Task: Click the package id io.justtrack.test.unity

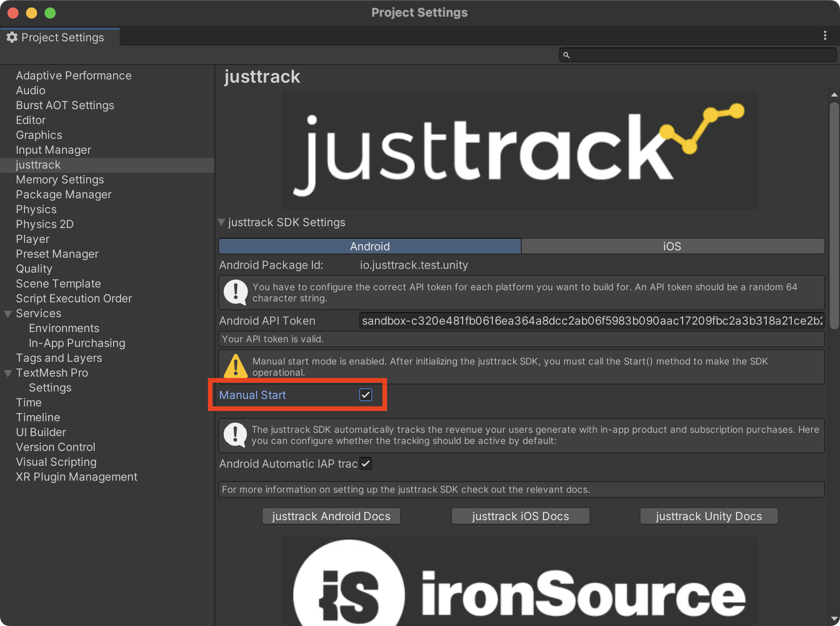Action: (x=414, y=265)
